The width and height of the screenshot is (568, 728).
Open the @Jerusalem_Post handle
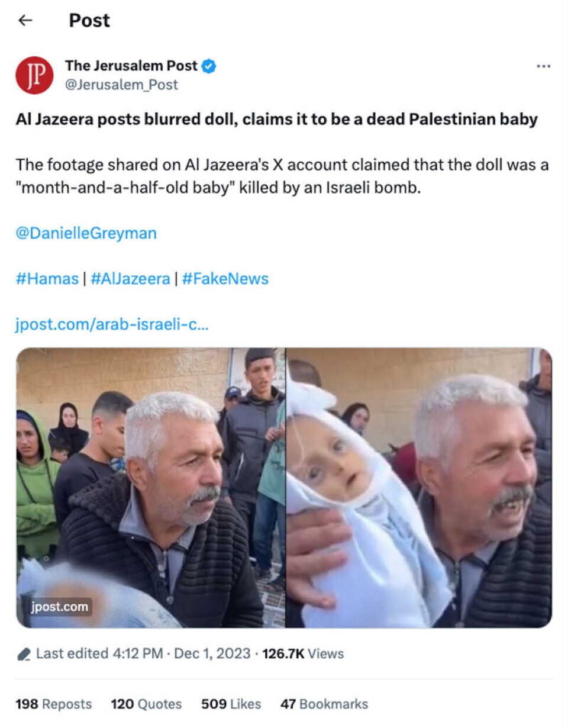click(121, 85)
